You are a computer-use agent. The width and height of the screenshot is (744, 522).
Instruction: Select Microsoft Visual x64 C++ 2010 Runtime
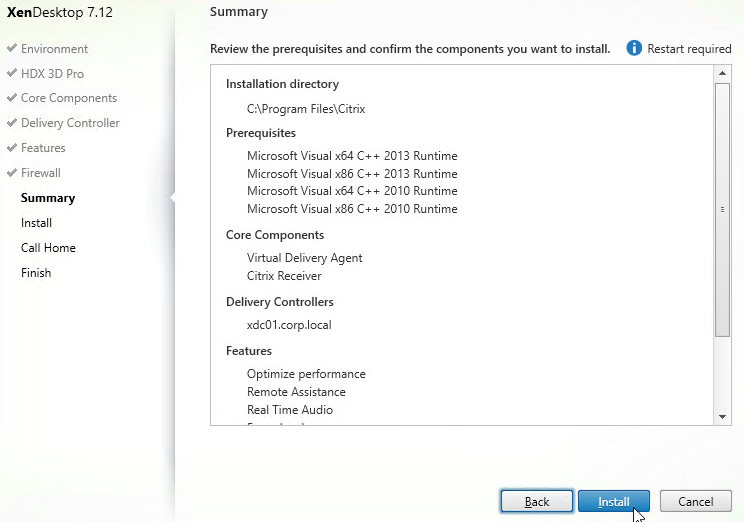click(352, 191)
